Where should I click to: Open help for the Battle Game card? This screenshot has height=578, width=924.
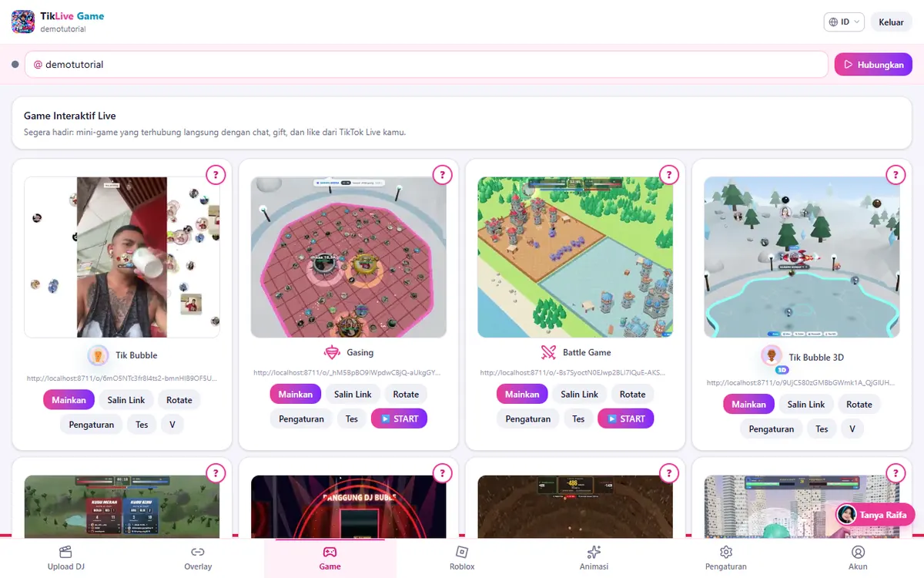(668, 175)
